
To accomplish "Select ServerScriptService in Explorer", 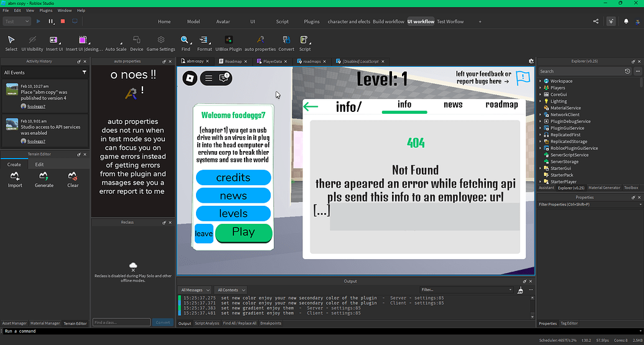I will (569, 155).
